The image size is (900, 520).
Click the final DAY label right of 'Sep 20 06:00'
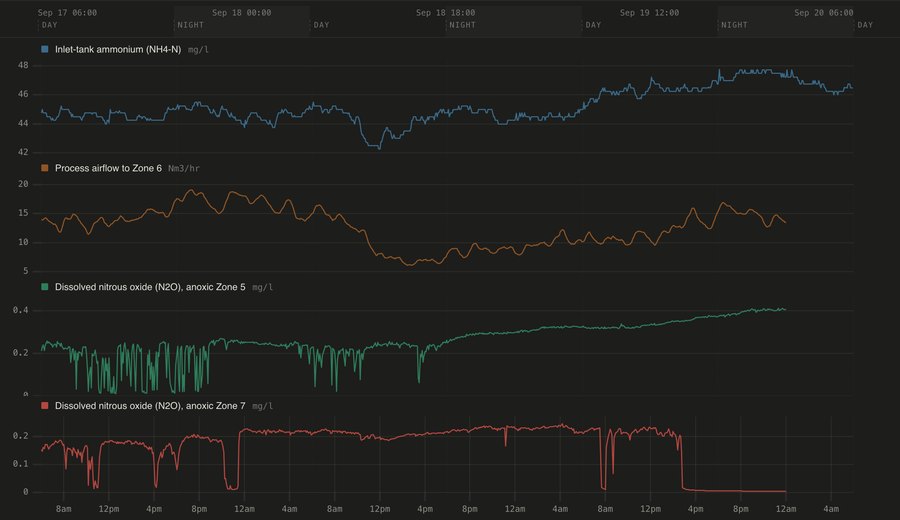click(x=865, y=25)
